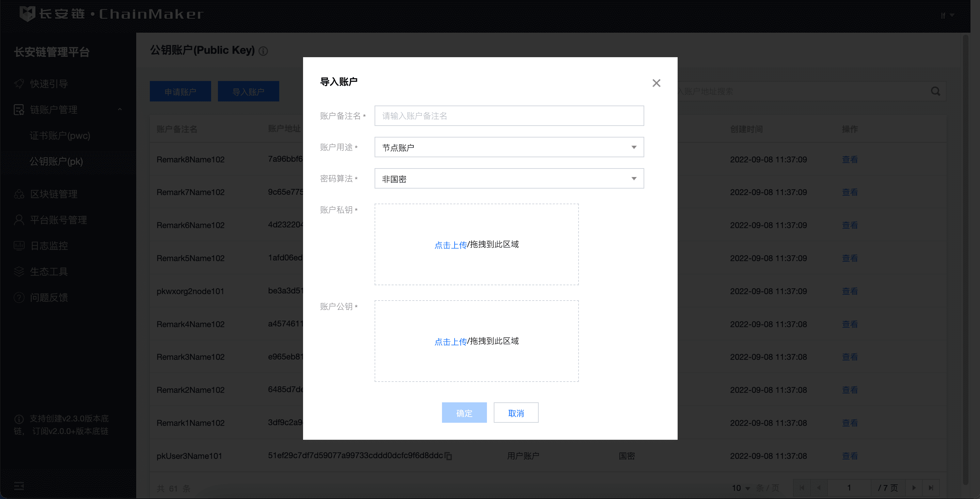The height and width of the screenshot is (499, 980).
Task: Click 点击上传 link in 账户公钥 area
Action: coord(451,341)
